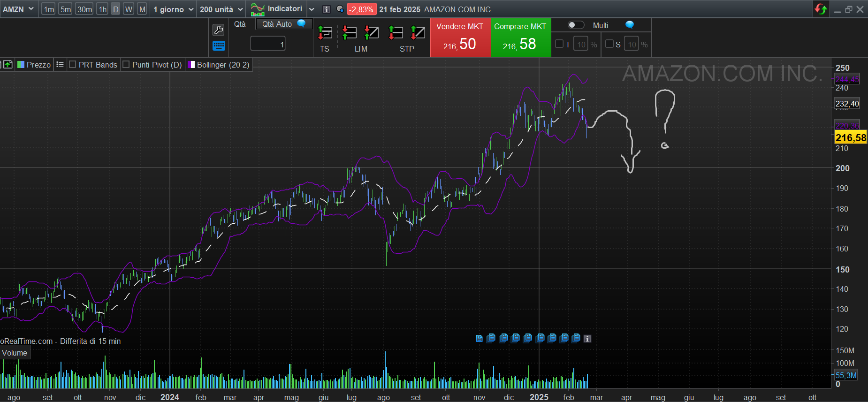Click the gray info icon on the chart
This screenshot has width=868, height=402.
[587, 338]
